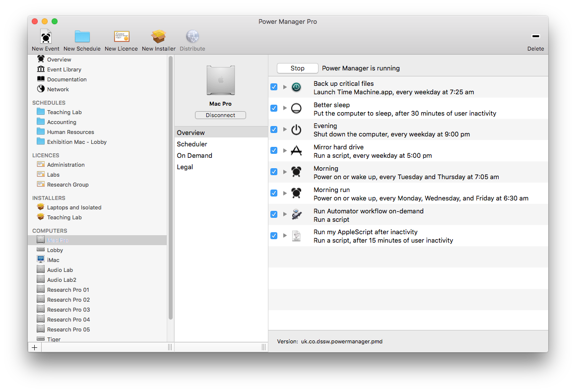
Task: Select the Research Pro 01 computer
Action: [x=97, y=289]
